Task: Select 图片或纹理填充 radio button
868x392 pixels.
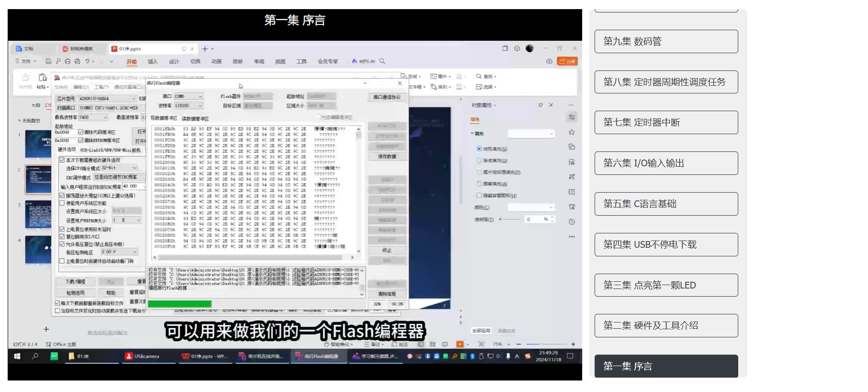Action: 479,172
